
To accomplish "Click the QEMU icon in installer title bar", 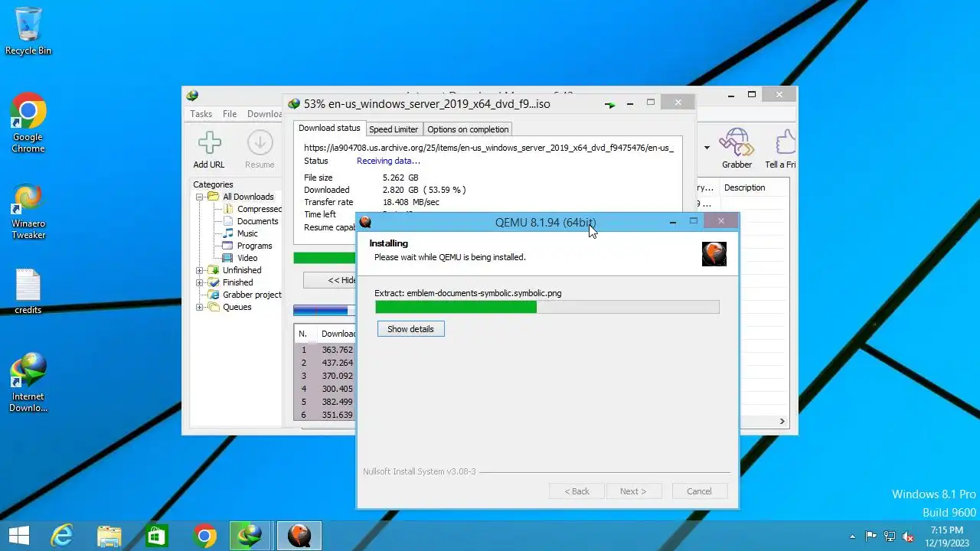I will (365, 222).
